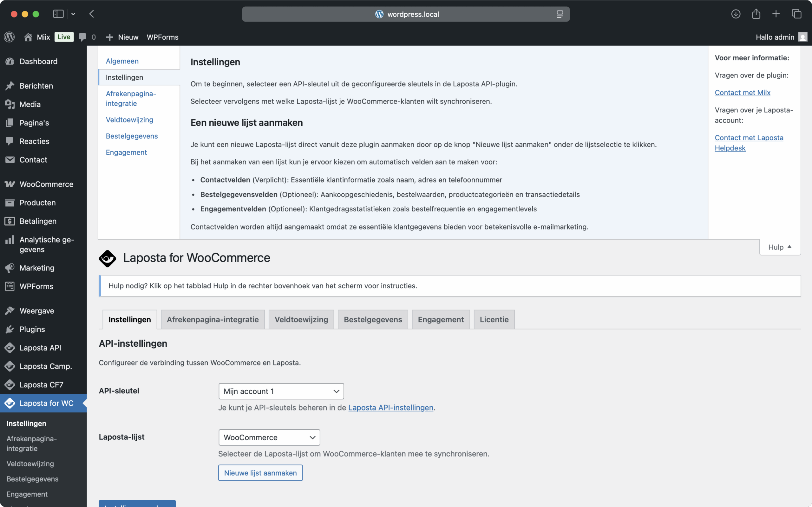Click Hallo admin account menu

click(782, 37)
